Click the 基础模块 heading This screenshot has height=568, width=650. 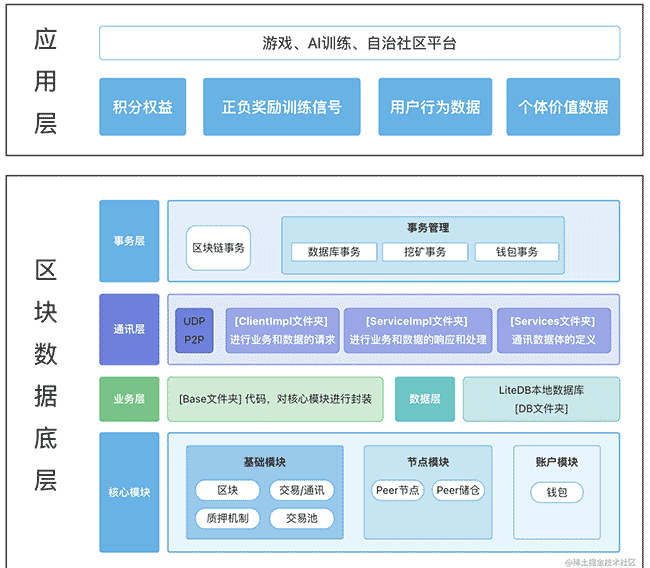264,462
